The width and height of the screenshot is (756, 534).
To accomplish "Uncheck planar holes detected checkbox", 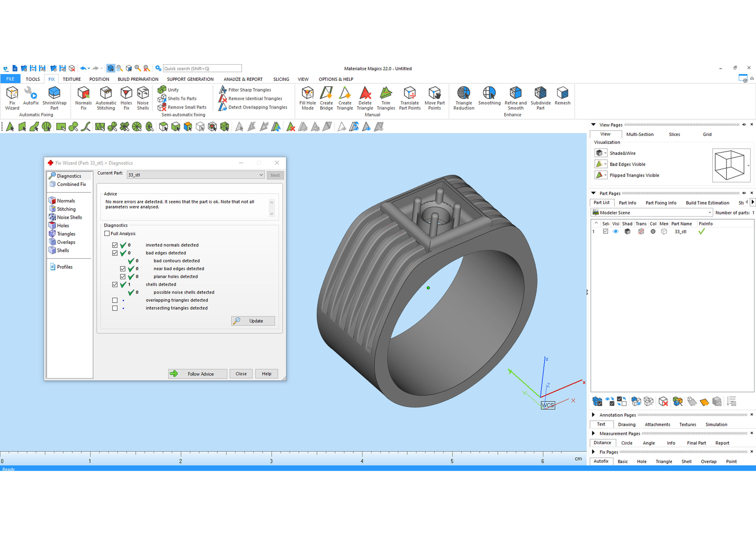I will click(122, 277).
